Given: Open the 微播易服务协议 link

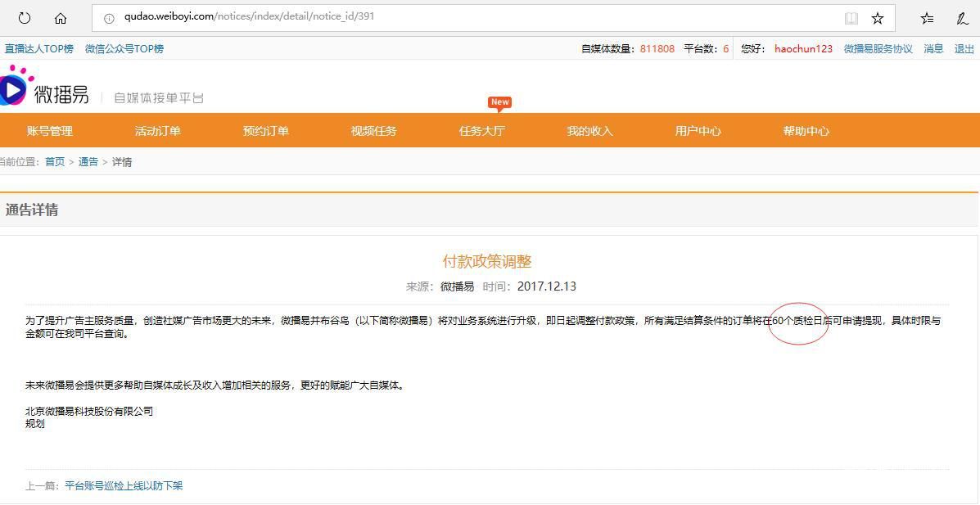Looking at the screenshot, I should point(878,49).
